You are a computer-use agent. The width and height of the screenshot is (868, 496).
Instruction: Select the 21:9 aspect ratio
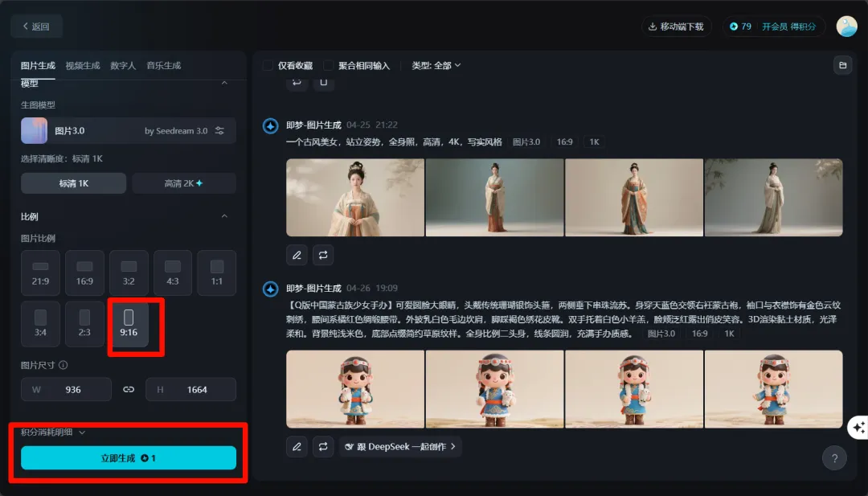coord(40,273)
